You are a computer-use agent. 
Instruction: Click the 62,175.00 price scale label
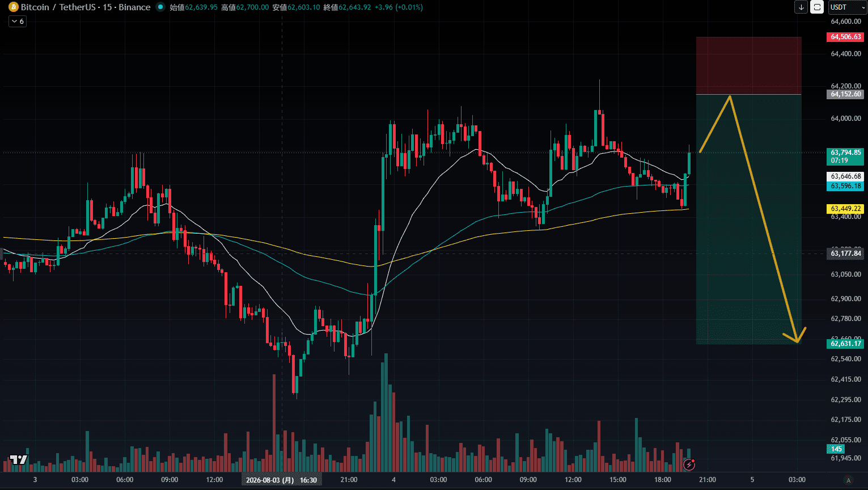845,420
